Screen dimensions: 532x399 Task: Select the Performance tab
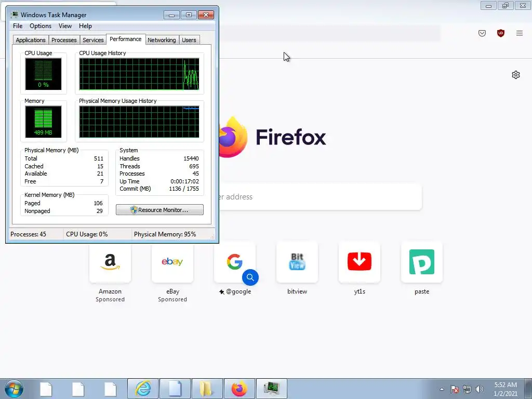(126, 39)
